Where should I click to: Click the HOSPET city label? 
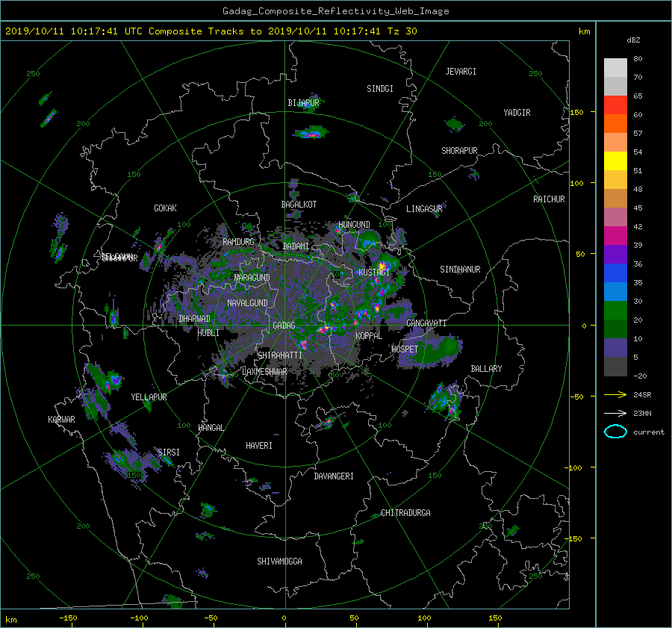[405, 349]
